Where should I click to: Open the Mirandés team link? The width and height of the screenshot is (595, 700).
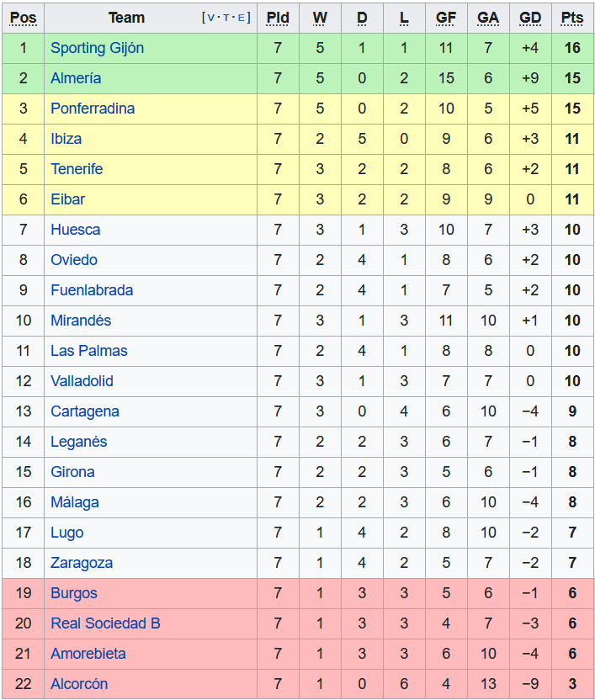click(x=81, y=321)
